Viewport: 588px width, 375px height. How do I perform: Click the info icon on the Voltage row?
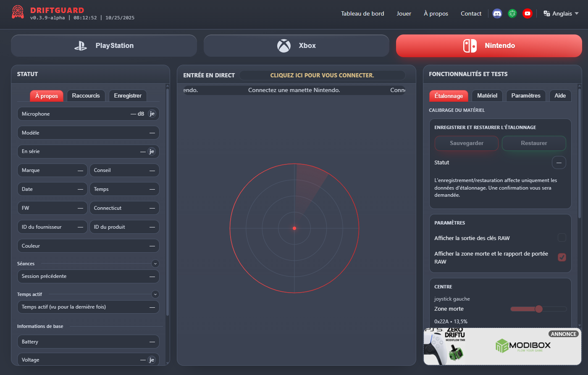(152, 360)
